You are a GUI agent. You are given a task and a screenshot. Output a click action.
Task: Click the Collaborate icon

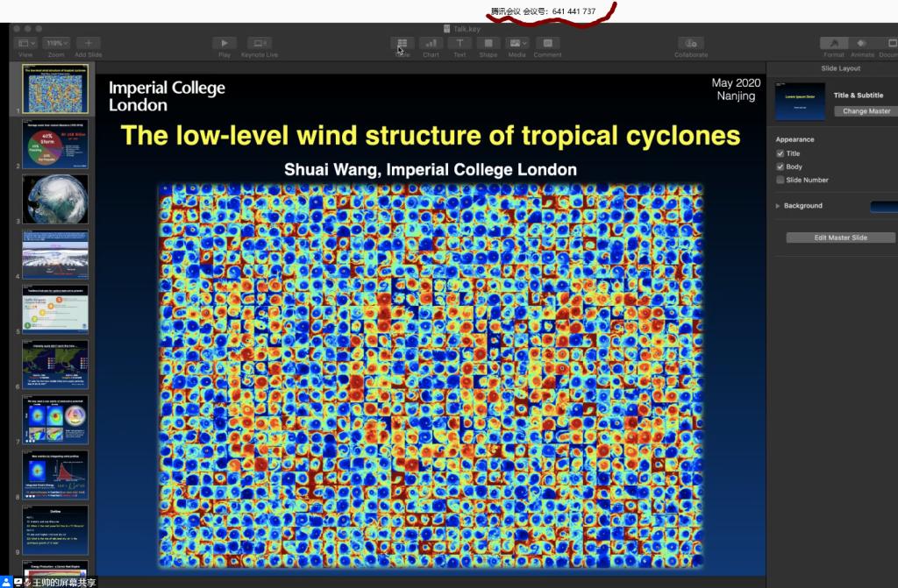point(691,43)
